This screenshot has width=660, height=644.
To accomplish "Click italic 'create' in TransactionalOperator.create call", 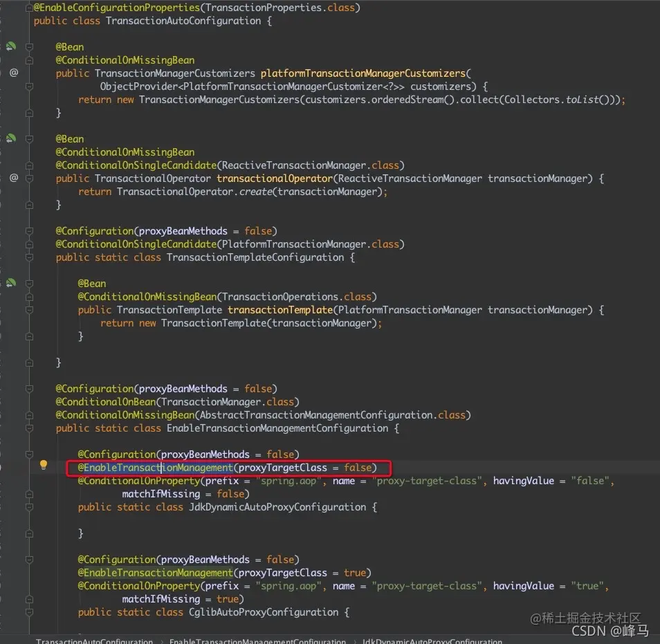I will click(255, 192).
